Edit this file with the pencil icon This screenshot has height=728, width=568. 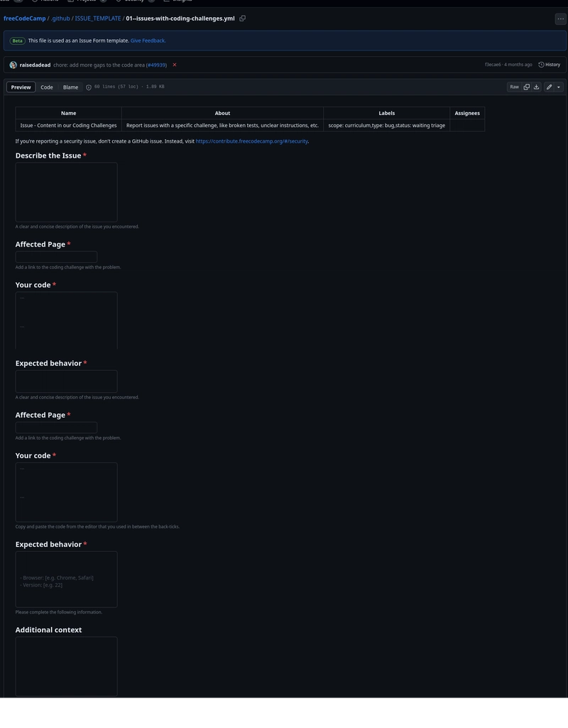(x=549, y=87)
